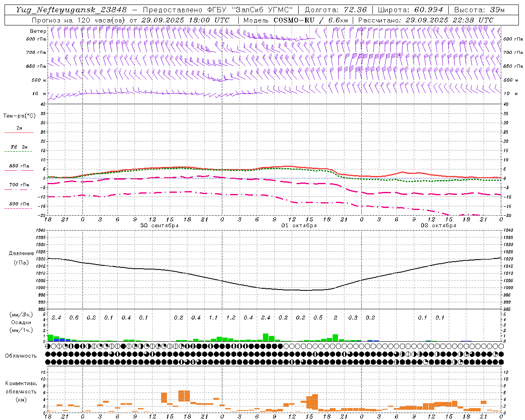This screenshot has width=525, height=420.
Task: Select the 700 гПа entry in temperature legend
Action: coord(19,185)
